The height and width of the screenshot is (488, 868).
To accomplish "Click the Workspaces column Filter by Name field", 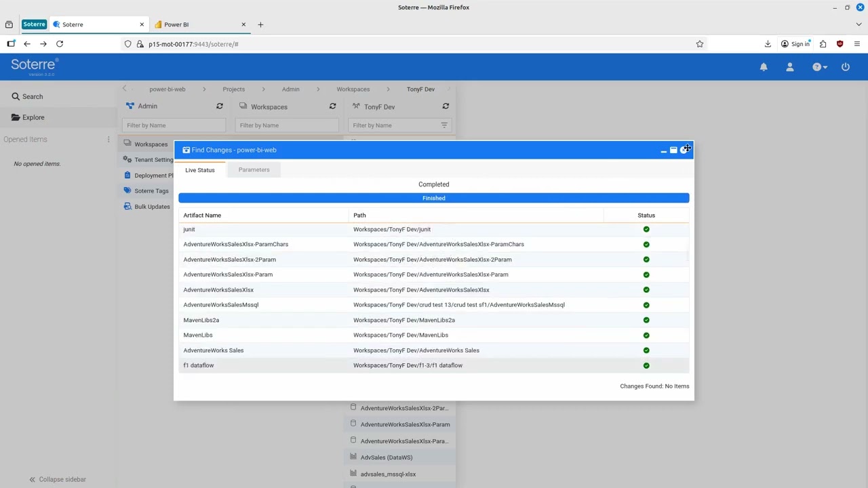I will 287,125.
